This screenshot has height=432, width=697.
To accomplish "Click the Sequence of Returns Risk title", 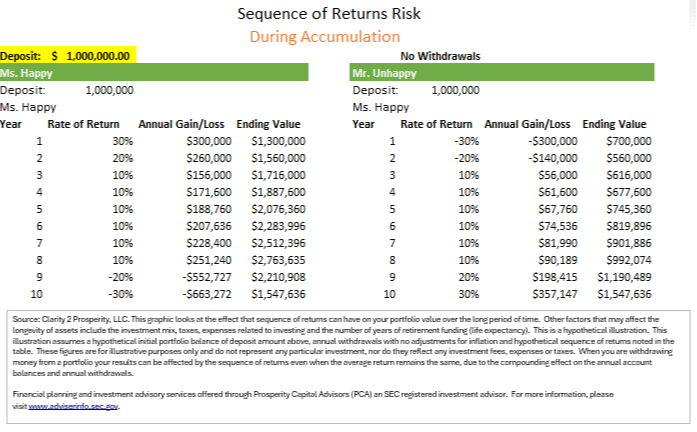I will click(x=329, y=14).
